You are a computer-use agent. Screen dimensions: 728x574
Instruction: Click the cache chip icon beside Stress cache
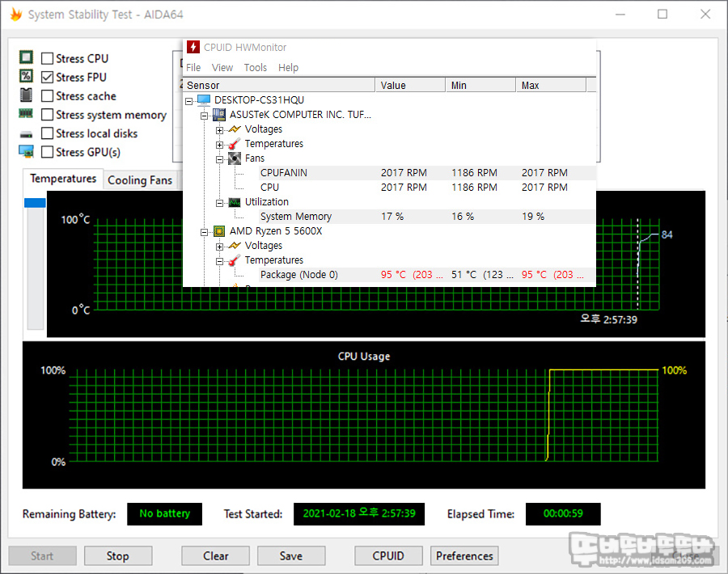click(26, 95)
